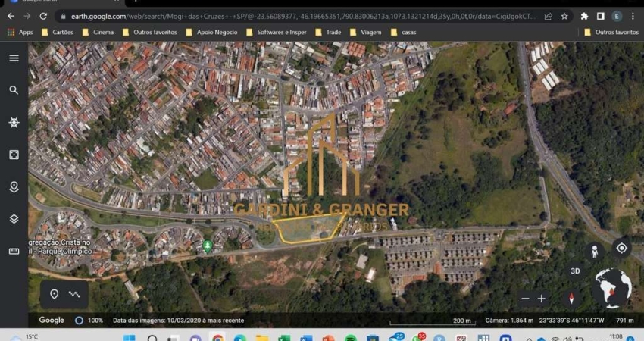
Task: Fly to my location target icon
Action: pyautogui.click(x=621, y=248)
